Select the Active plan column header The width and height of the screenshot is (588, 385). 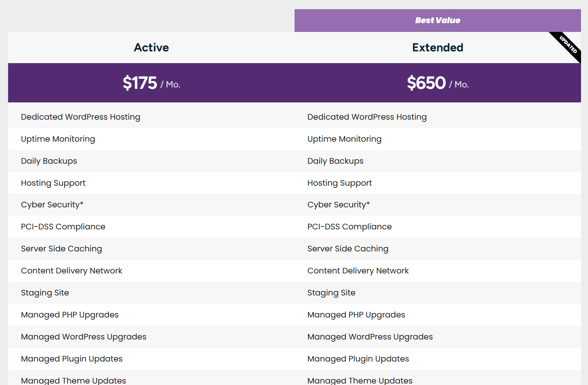click(151, 47)
